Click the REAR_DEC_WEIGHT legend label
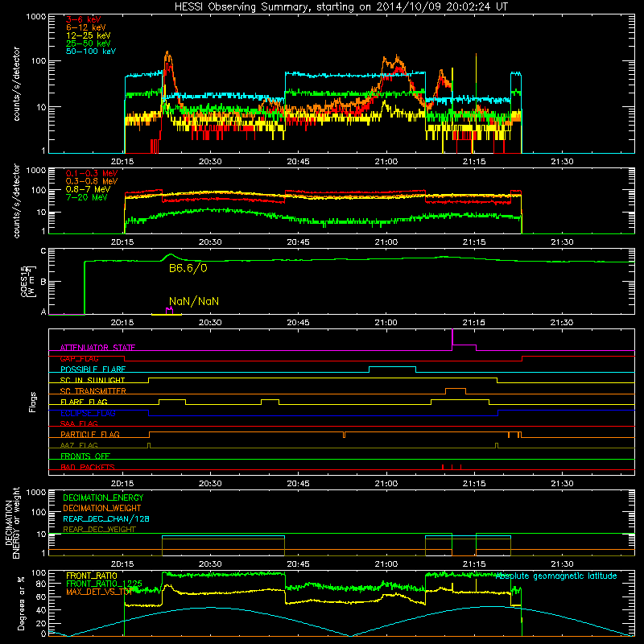The image size is (644, 644). point(99,530)
